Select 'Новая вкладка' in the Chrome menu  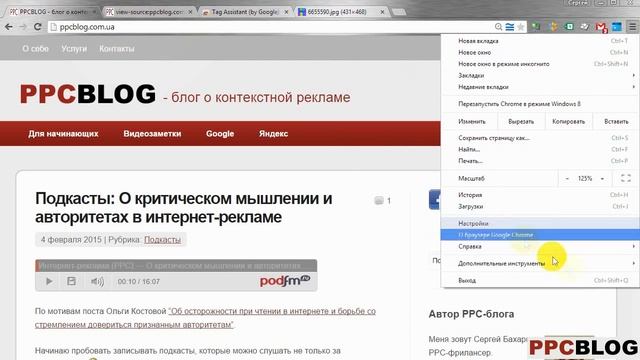(x=540, y=41)
